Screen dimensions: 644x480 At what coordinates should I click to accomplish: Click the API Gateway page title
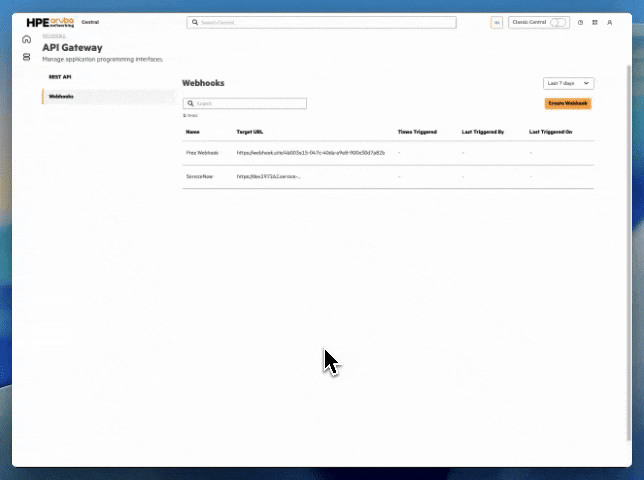coord(72,48)
